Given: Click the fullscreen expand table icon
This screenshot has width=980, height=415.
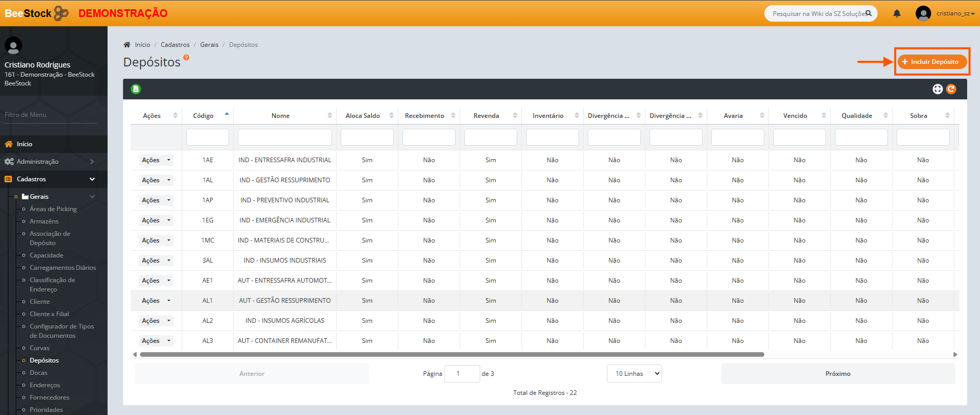Looking at the screenshot, I should pos(937,89).
